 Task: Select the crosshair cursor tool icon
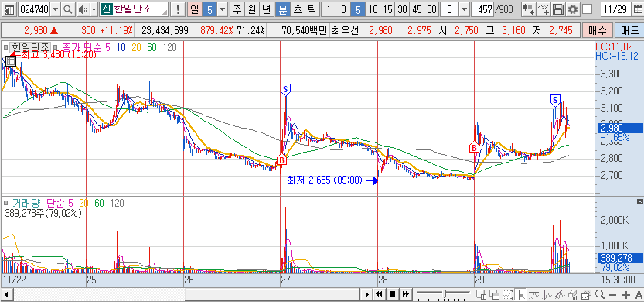coord(522,294)
